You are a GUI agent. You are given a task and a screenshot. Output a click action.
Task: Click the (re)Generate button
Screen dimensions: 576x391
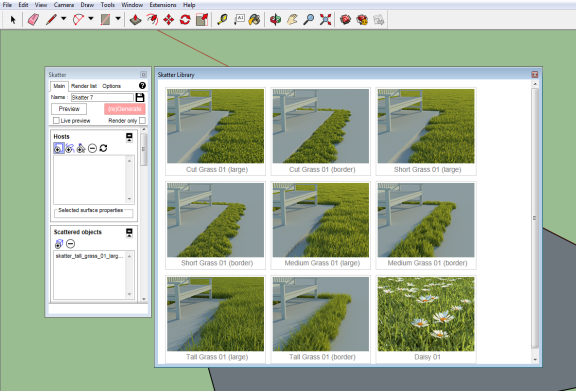(x=125, y=109)
